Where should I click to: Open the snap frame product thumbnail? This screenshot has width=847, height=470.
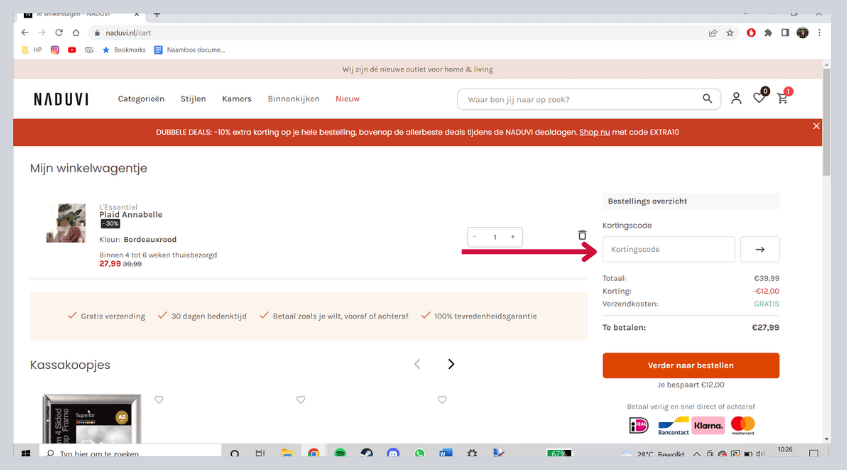[x=92, y=419]
